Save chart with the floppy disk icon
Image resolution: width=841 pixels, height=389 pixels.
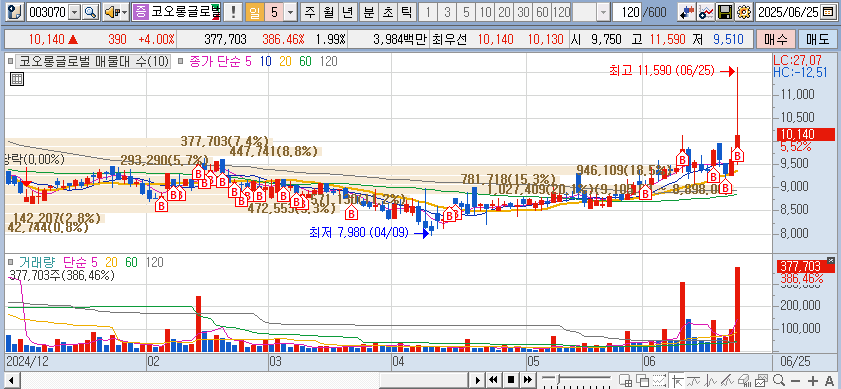tap(725, 12)
